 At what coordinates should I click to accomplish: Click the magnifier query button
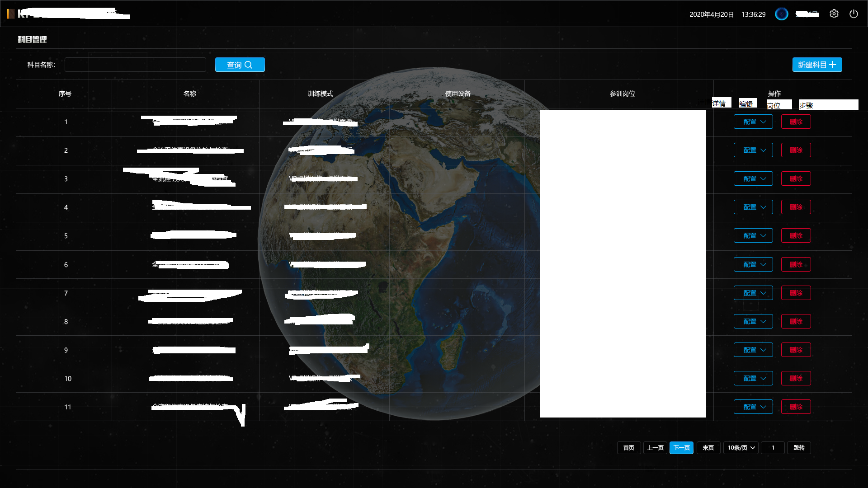click(240, 65)
